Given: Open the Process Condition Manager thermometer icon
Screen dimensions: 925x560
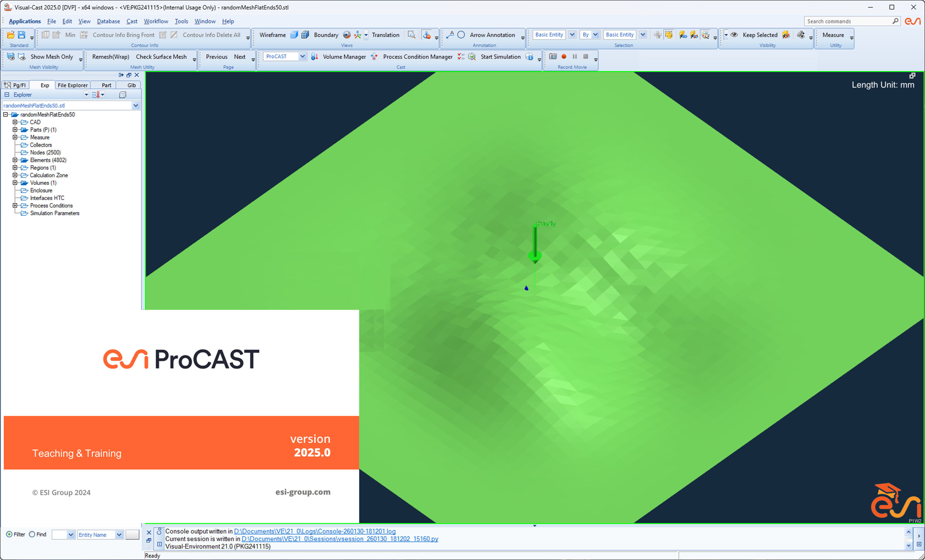Looking at the screenshot, I should click(x=374, y=57).
